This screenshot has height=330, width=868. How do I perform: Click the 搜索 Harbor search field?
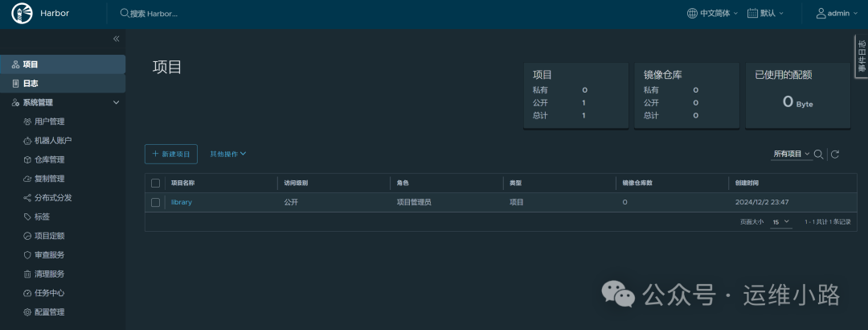tap(154, 14)
